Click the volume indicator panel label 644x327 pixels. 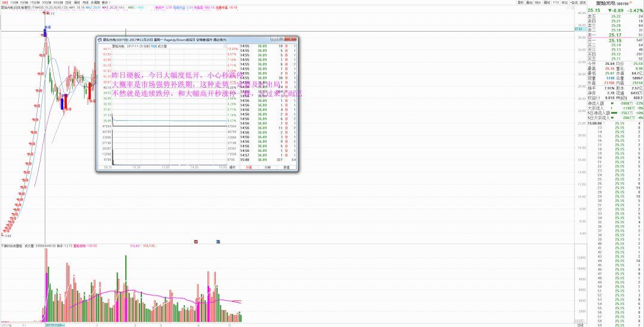(x=13, y=246)
